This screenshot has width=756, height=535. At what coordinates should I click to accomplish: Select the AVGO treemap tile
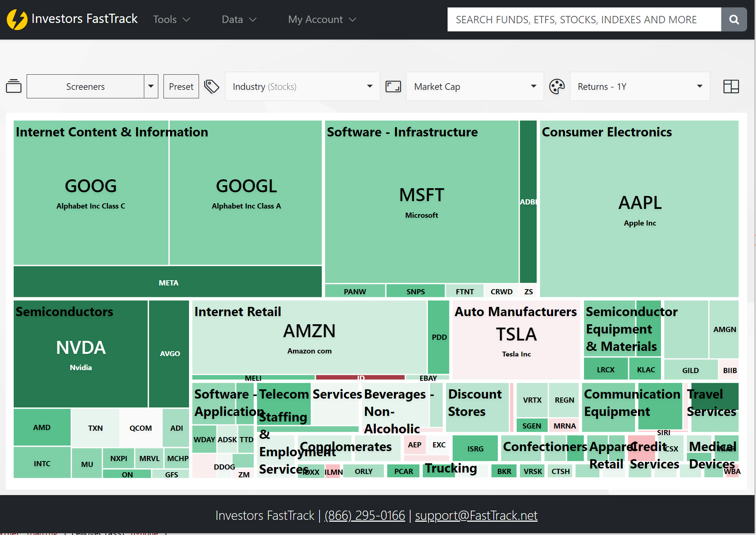point(169,354)
